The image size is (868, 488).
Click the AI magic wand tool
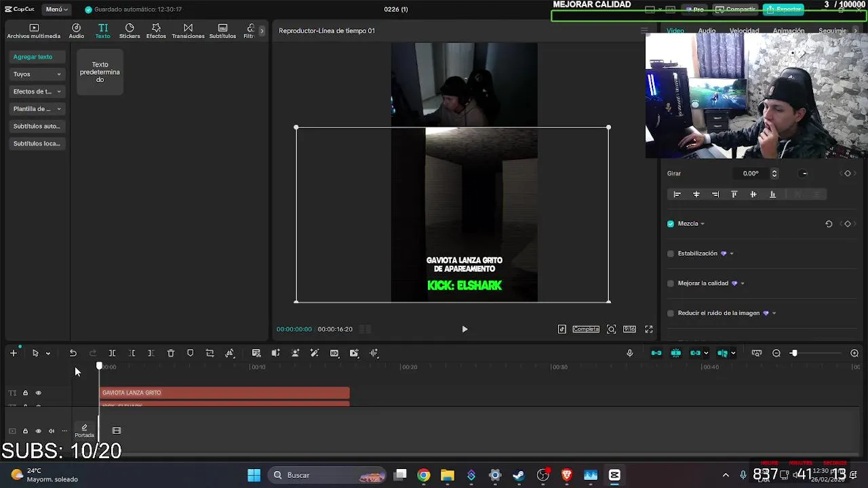click(315, 353)
